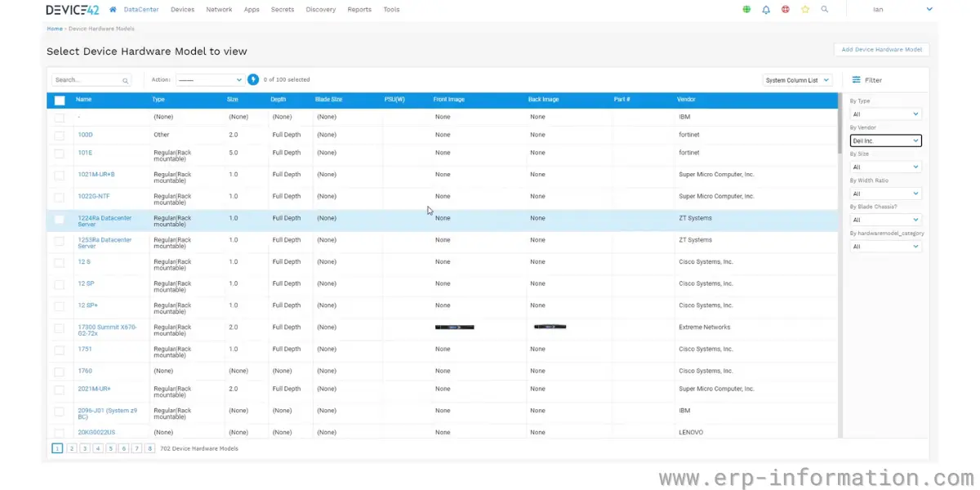Sort by the Blade Size column header
980x490 pixels.
(x=328, y=100)
